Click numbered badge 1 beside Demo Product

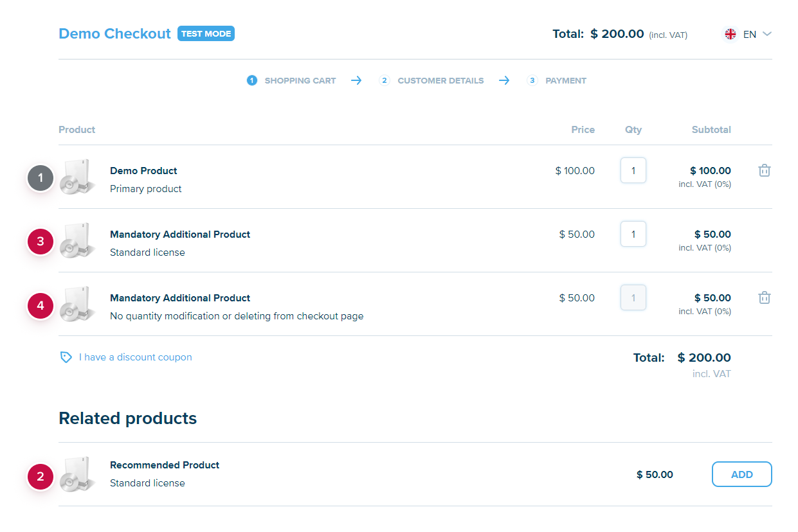click(41, 178)
